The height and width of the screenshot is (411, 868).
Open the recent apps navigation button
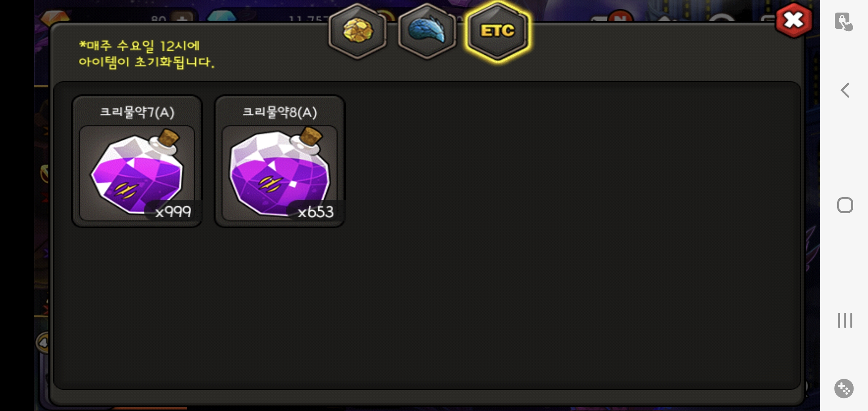845,320
